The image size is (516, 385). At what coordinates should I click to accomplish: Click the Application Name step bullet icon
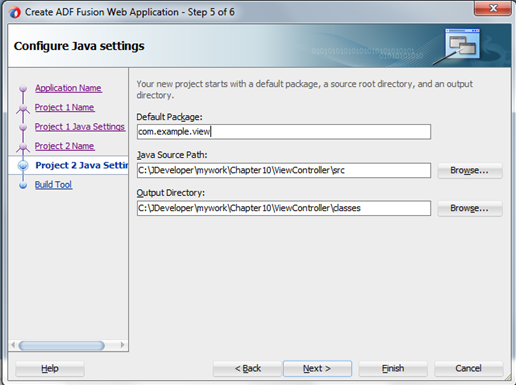[x=23, y=88]
